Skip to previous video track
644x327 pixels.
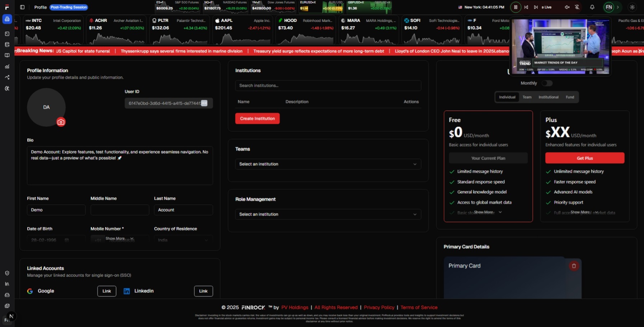tap(526, 7)
